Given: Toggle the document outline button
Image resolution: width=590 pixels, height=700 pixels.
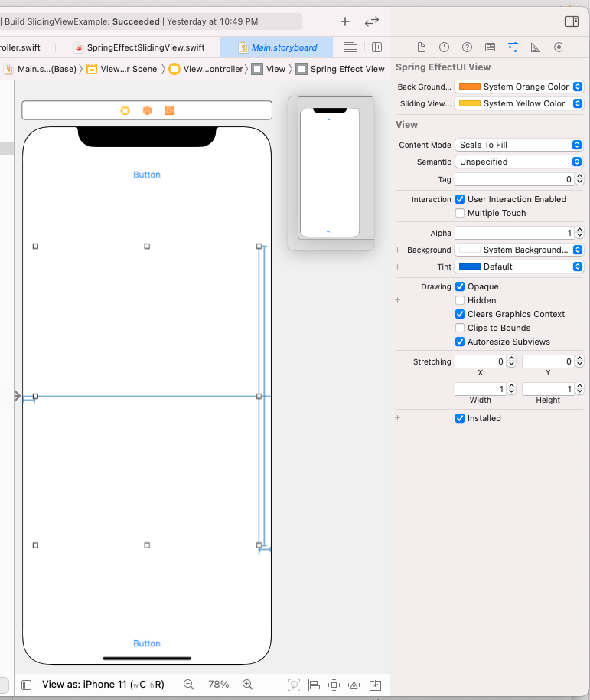Looking at the screenshot, I should click(26, 685).
